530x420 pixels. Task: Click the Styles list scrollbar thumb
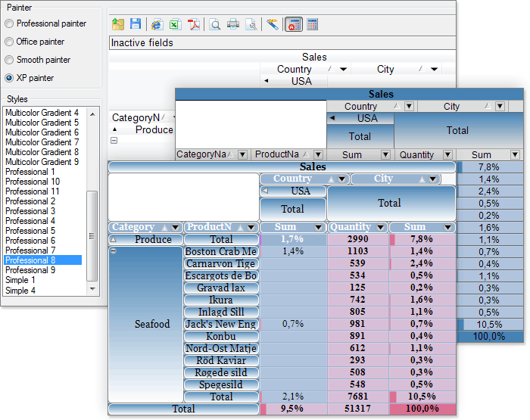92,236
